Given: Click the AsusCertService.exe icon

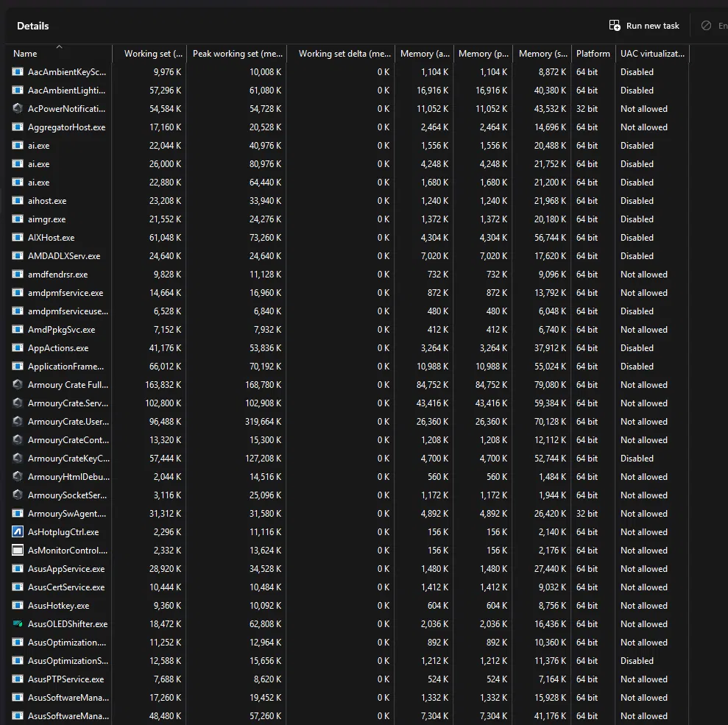Looking at the screenshot, I should click(x=18, y=587).
